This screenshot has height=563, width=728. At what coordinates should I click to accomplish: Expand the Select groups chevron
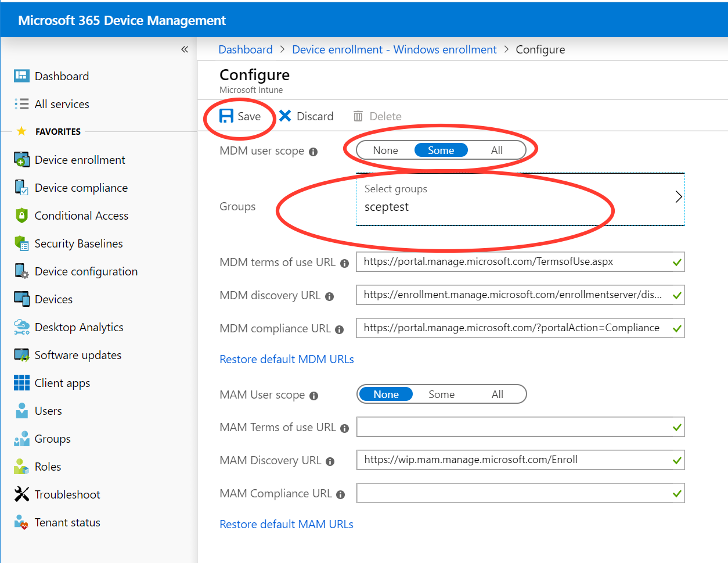coord(678,197)
